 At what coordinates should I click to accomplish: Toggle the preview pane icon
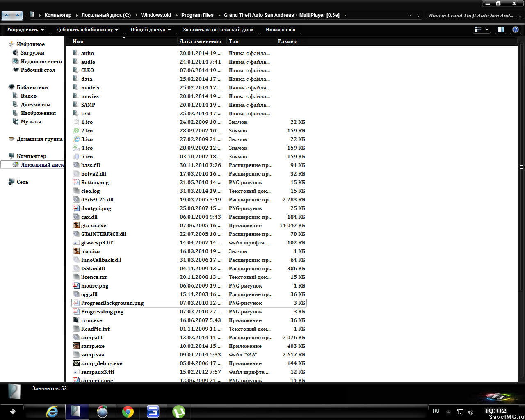point(501,30)
